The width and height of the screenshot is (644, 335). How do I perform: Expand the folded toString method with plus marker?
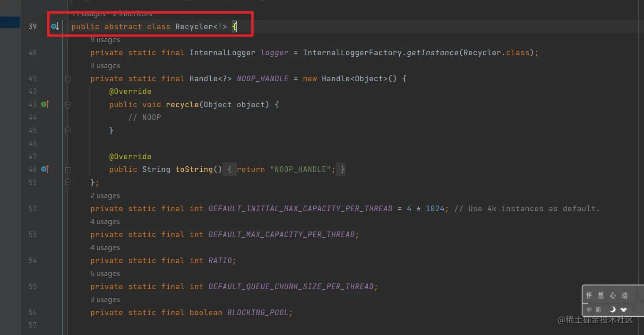pos(68,170)
